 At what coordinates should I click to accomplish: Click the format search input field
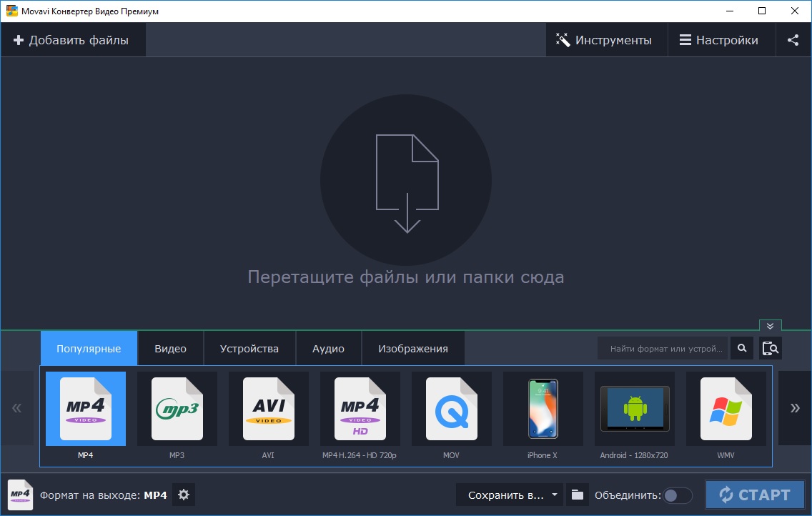(x=663, y=349)
